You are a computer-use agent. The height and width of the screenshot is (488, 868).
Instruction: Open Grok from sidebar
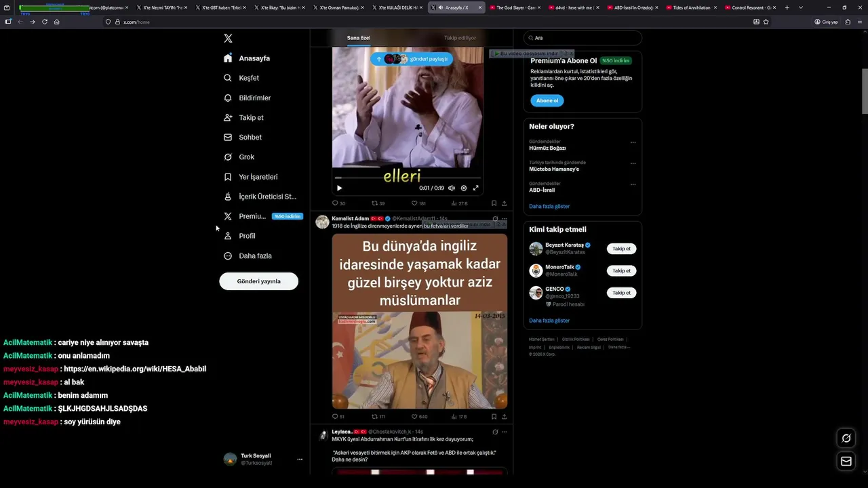tap(239, 157)
